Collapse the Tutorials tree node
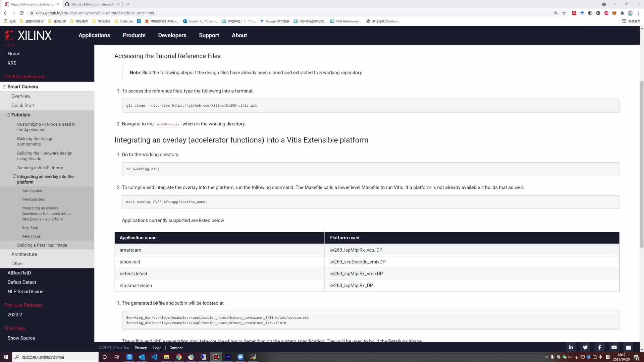Screen dimensions: 644x362 pyautogui.click(x=8, y=115)
